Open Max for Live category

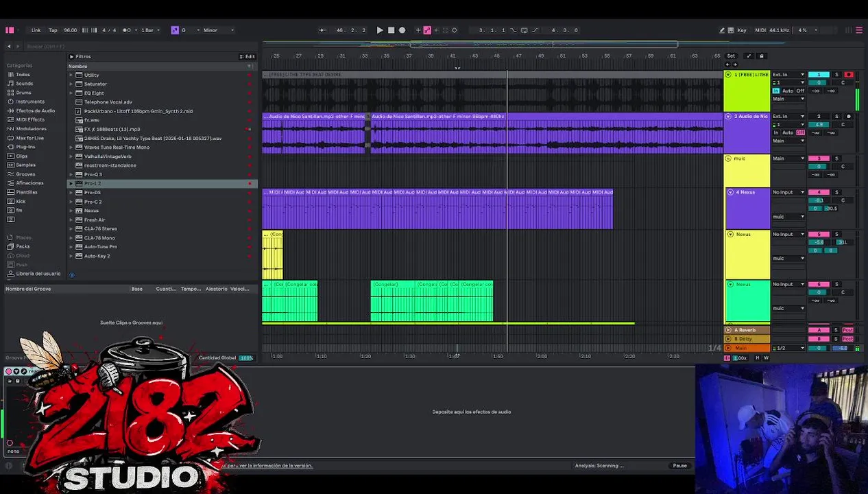pos(29,138)
